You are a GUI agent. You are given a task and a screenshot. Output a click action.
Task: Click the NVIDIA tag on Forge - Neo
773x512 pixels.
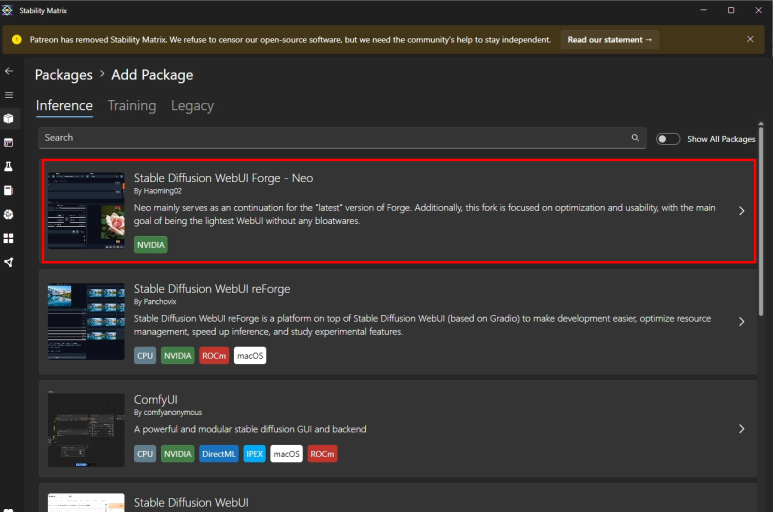coord(151,245)
